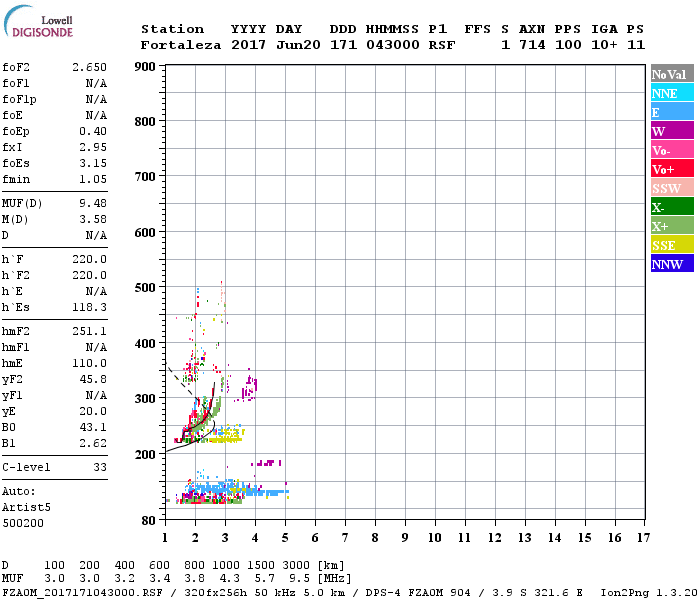This screenshot has width=700, height=600.
Task: Select the Vo+ red legend swatch
Action: pos(672,169)
